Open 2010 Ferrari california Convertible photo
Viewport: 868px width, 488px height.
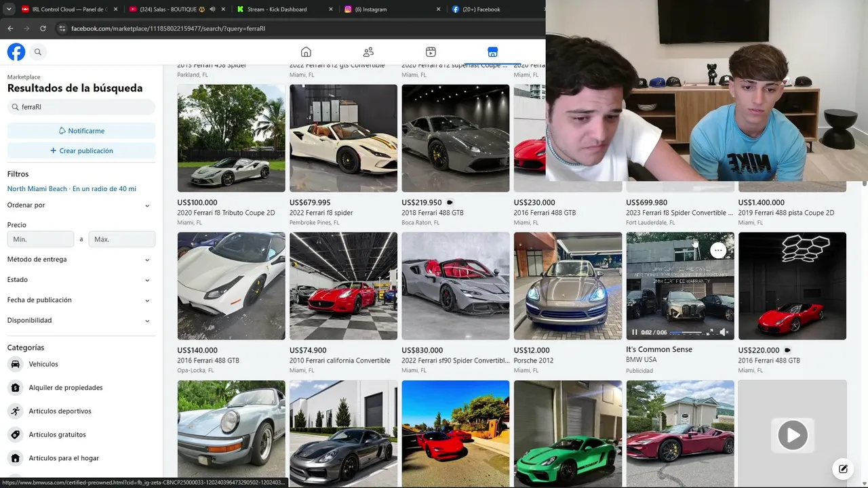[x=343, y=286]
